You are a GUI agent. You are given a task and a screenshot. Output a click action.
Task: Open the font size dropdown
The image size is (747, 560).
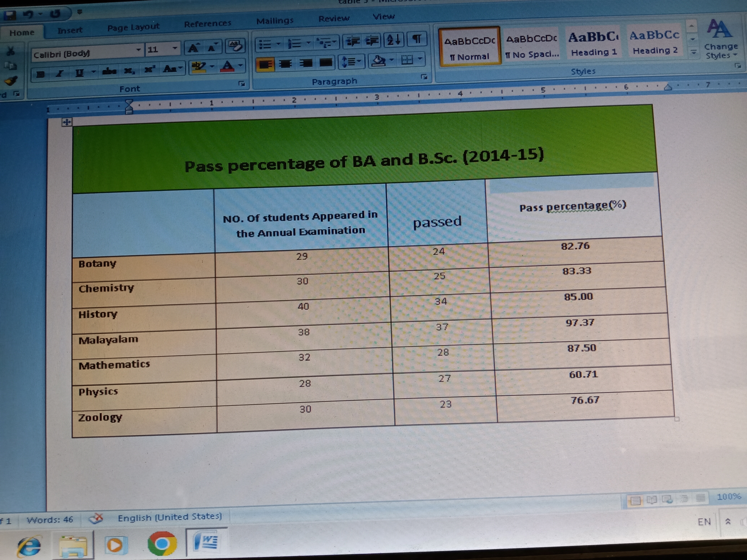(x=175, y=48)
